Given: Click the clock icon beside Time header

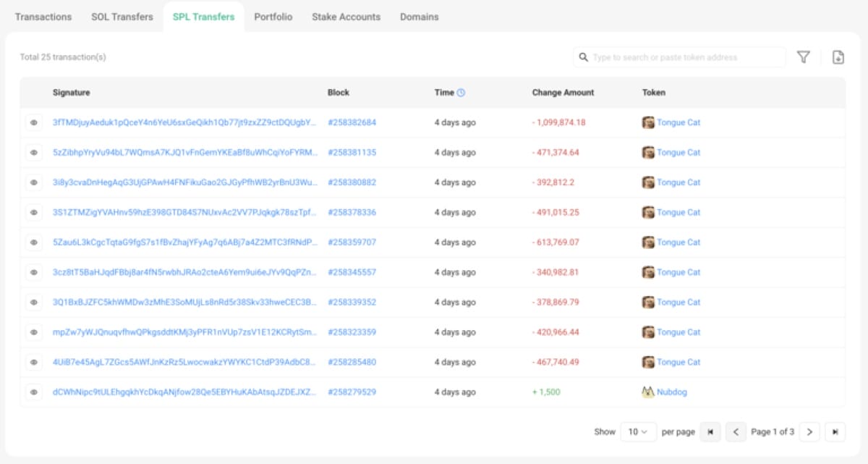Looking at the screenshot, I should click(x=461, y=93).
